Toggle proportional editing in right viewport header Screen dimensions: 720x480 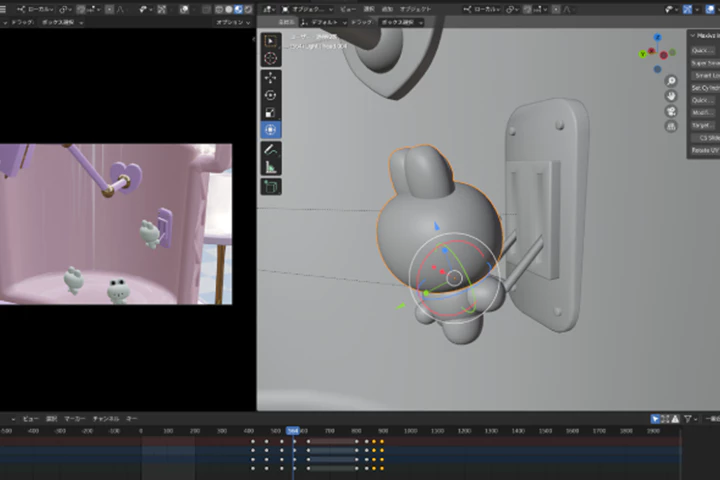[x=556, y=9]
